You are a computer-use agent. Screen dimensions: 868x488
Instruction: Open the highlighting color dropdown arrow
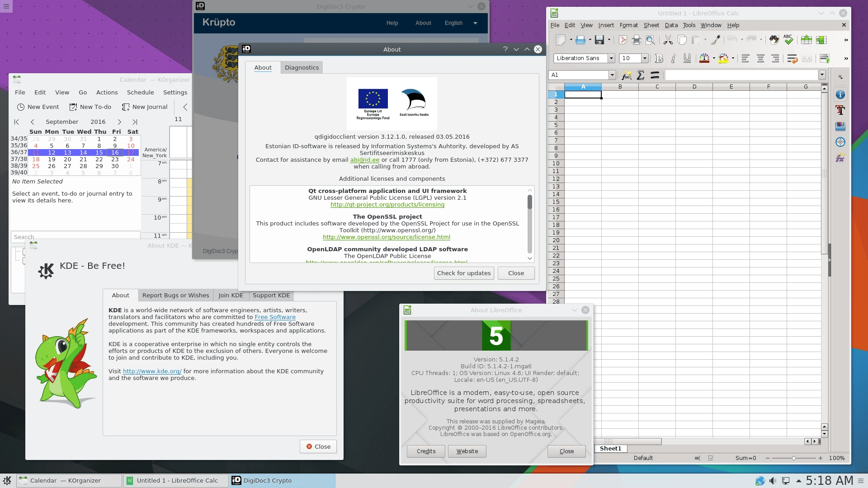[732, 58]
